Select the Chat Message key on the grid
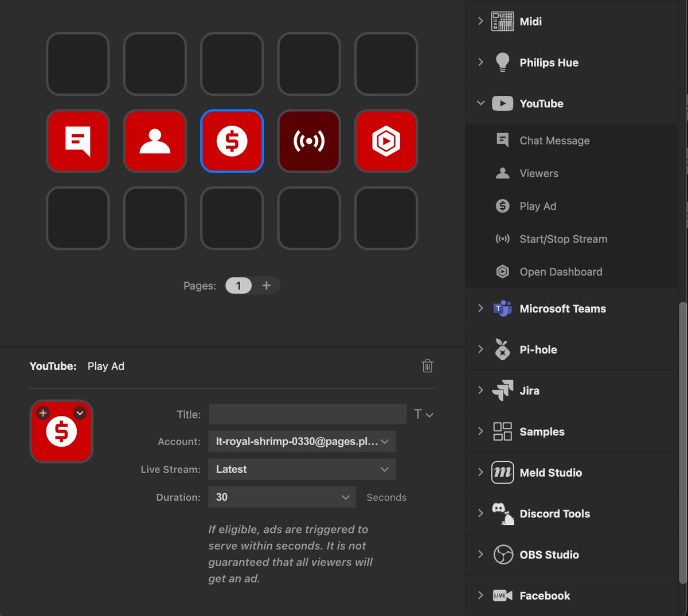The width and height of the screenshot is (688, 616). [x=77, y=141]
